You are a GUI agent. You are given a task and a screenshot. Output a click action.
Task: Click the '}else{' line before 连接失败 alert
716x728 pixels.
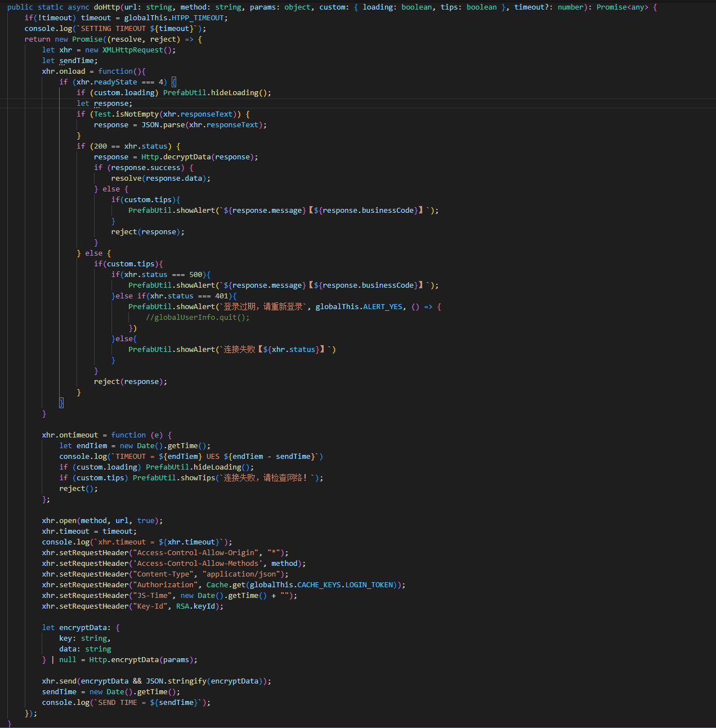[124, 339]
